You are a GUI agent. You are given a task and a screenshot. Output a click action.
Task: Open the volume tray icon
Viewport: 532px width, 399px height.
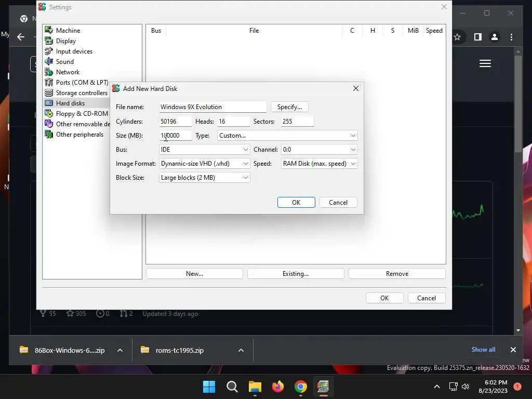coord(465,387)
